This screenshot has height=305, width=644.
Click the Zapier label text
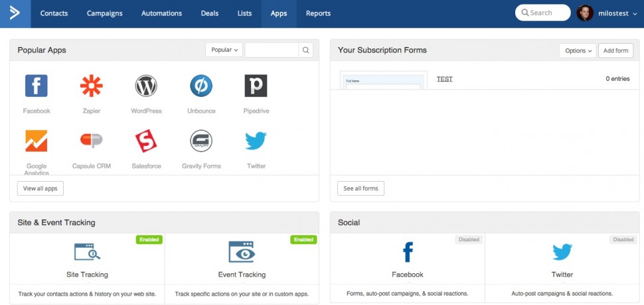[91, 111]
